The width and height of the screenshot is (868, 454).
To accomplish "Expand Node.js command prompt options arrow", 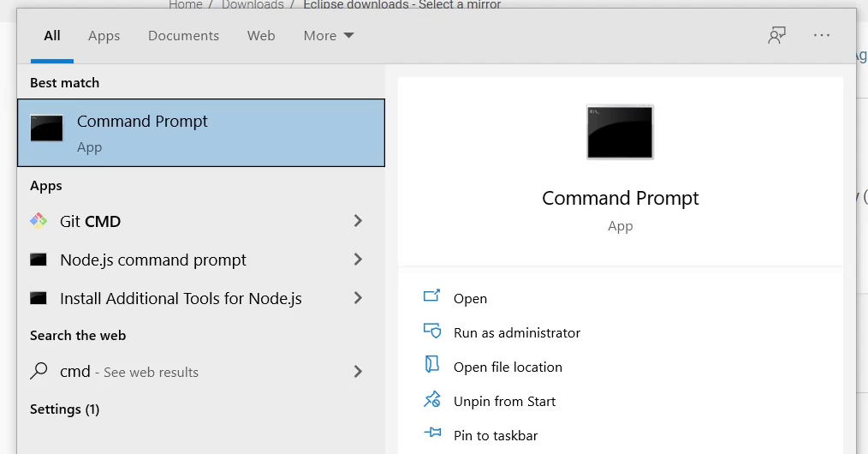I will (358, 259).
